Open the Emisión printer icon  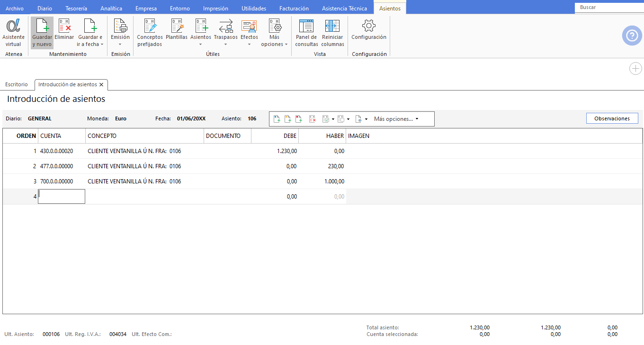click(x=120, y=26)
